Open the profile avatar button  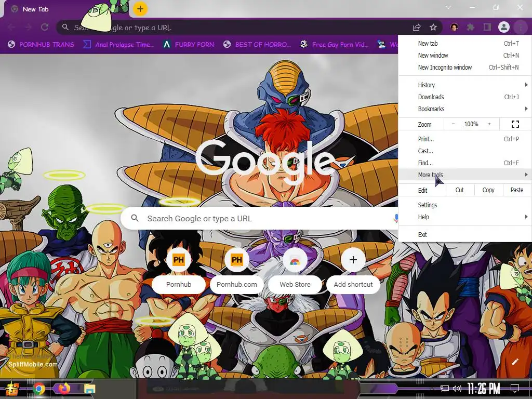pos(504,27)
